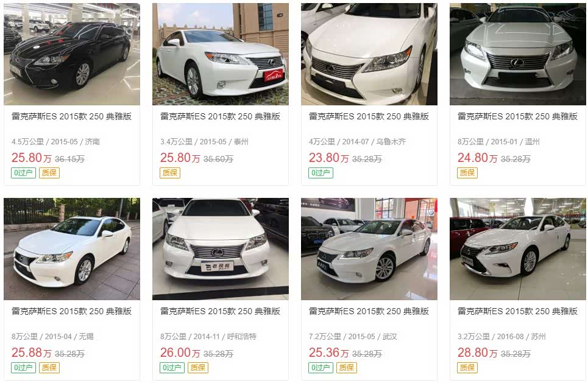588x383 pixels.
Task: Click the 0过户 tag on 无锡 listing
Action: (x=23, y=368)
